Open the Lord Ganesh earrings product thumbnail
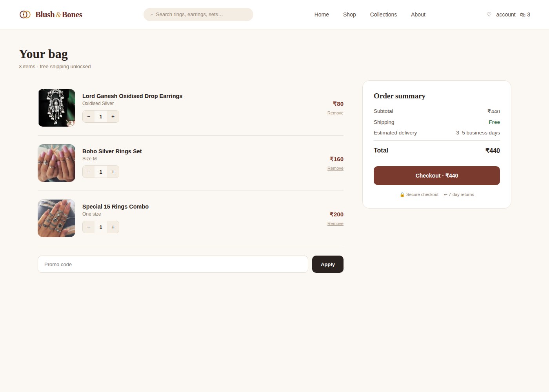 tap(56, 108)
